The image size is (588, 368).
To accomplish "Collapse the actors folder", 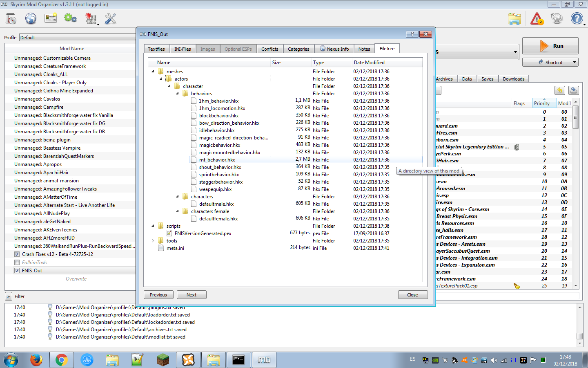I will pyautogui.click(x=161, y=79).
